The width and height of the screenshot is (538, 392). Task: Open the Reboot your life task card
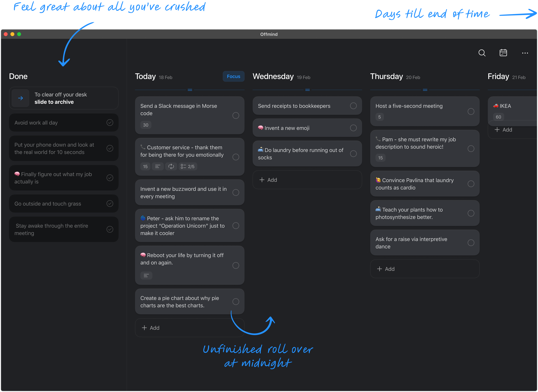(x=189, y=265)
